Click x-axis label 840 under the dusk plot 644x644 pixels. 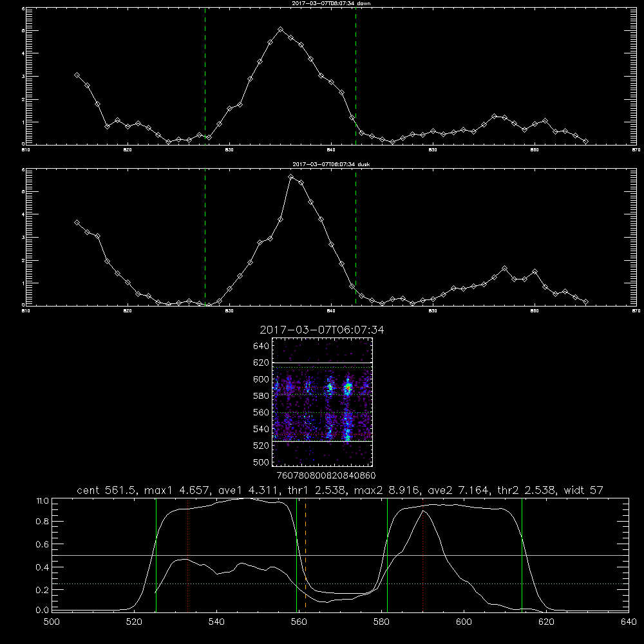[332, 311]
